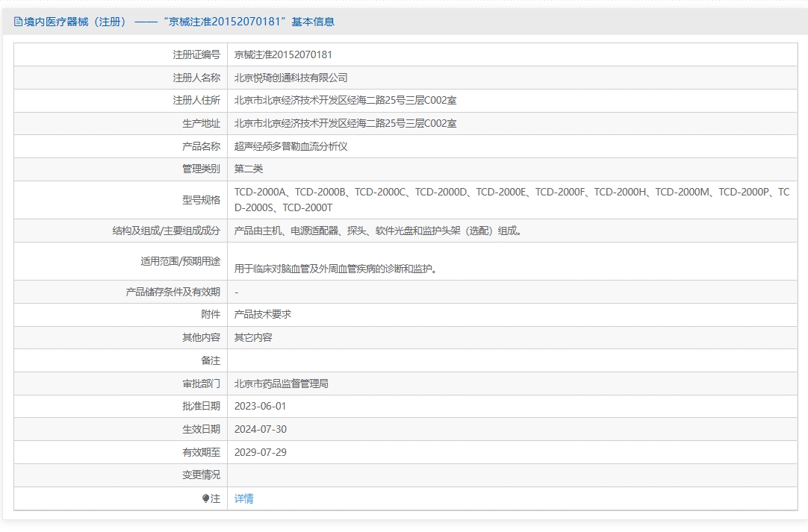The width and height of the screenshot is (808, 532).
Task: Click the 注册人住所 address value
Action: tap(345, 101)
